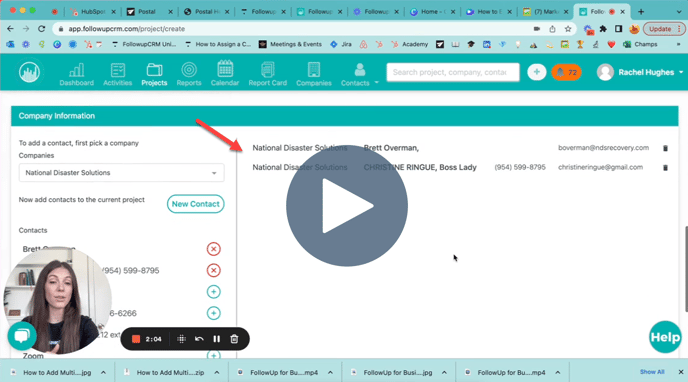Viewport: 688px width, 382px height.
Task: Switch to the How to E browser tab
Action: 488,12
